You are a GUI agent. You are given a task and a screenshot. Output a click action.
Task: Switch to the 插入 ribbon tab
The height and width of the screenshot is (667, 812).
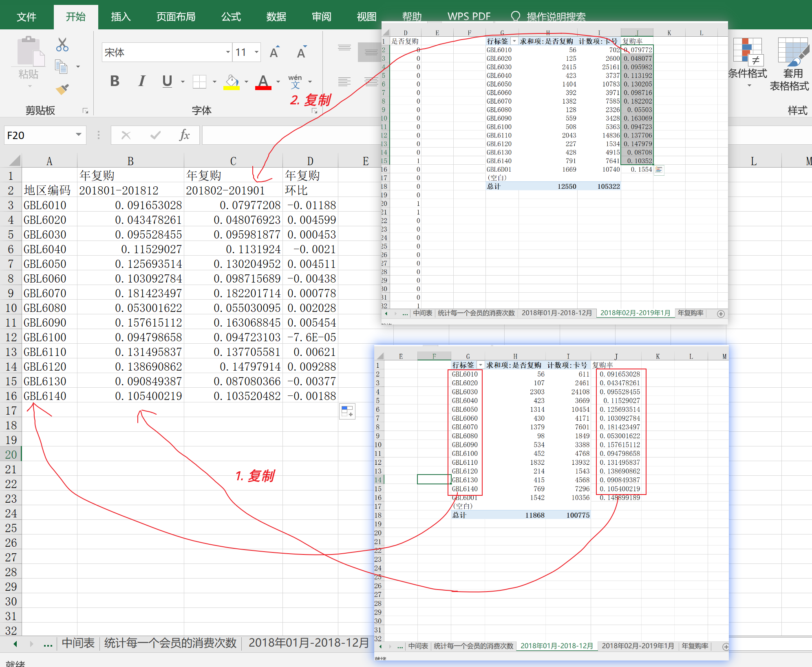click(121, 17)
